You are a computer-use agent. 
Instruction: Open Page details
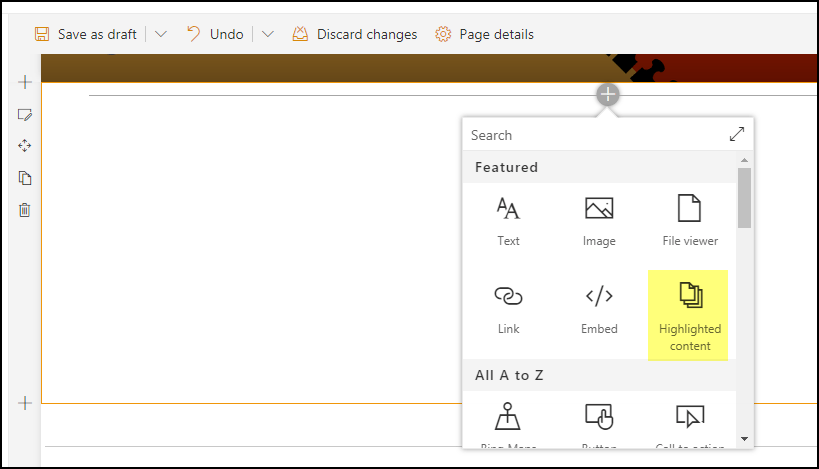(x=485, y=34)
